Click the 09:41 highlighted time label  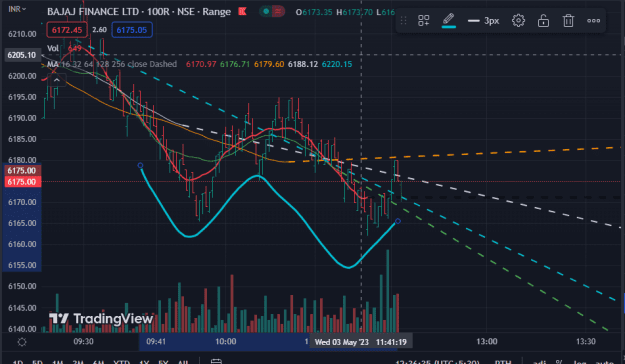tap(156, 342)
